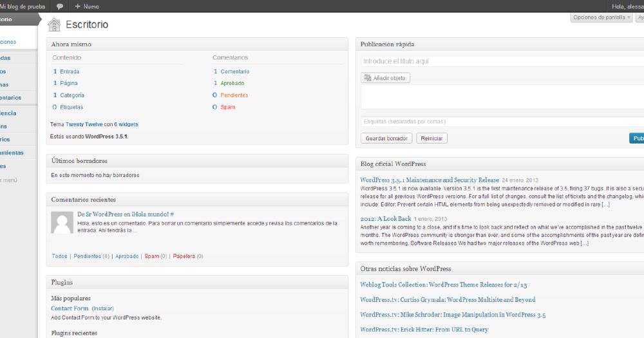
Task: Click Aprobado filter under recent comments
Action: [x=127, y=256]
